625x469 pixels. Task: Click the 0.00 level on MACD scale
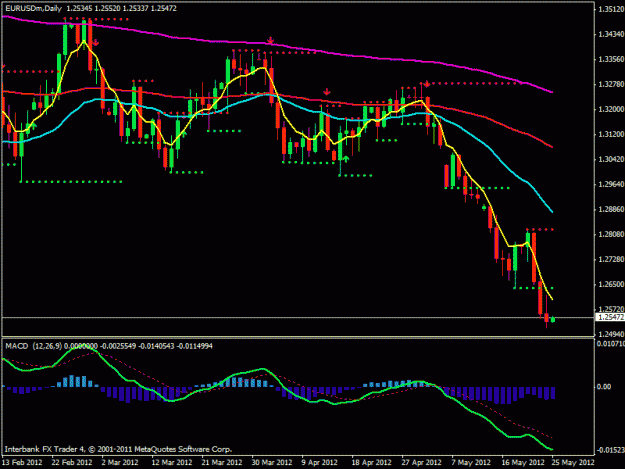coord(604,387)
